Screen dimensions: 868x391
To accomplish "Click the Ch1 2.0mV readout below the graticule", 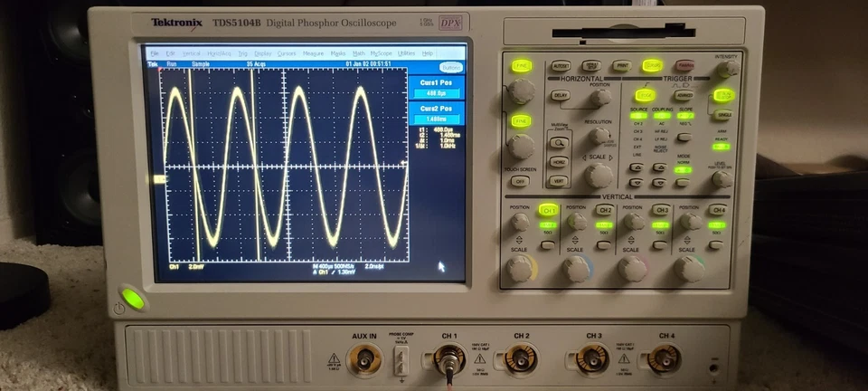I will 187,267.
